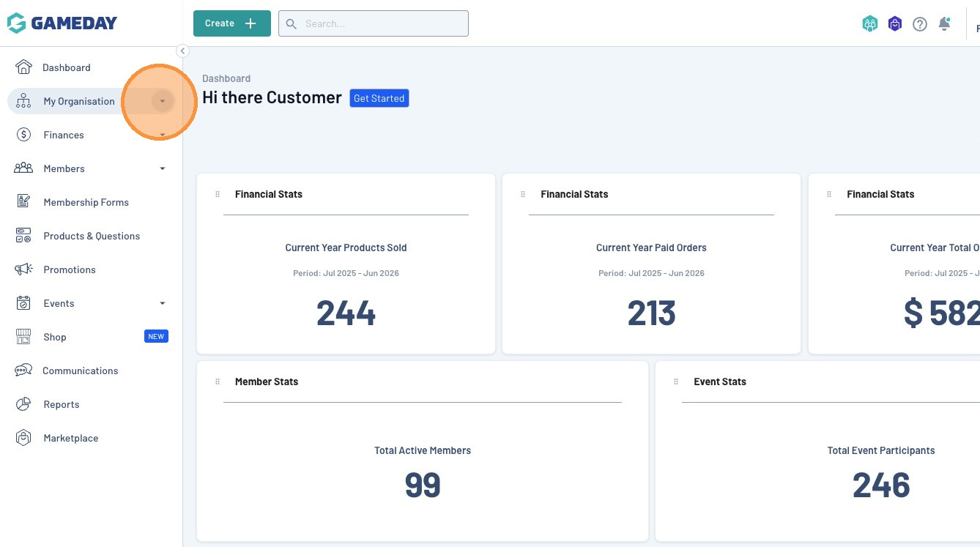
Task: Click the Finances dollar-coin icon
Action: [x=23, y=135]
